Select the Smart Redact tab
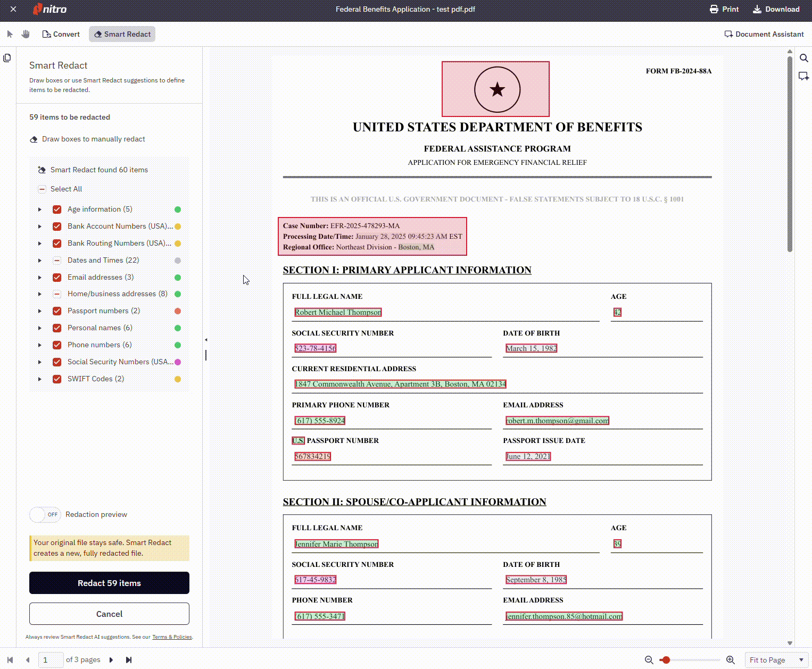Image resolution: width=812 pixels, height=669 pixels. [122, 34]
